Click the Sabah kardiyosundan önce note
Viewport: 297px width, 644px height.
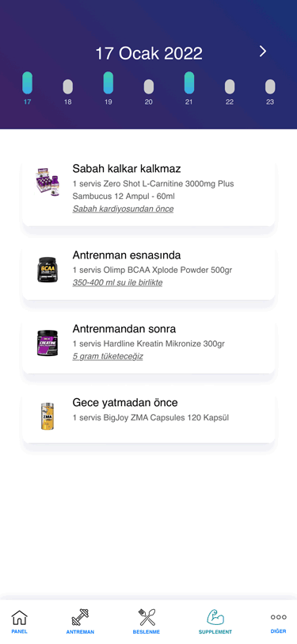click(x=123, y=209)
